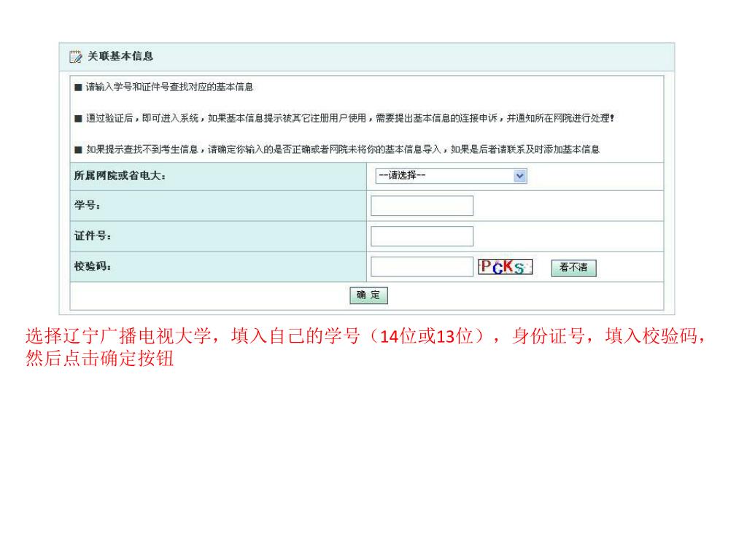Click the 学号 input field

pyautogui.click(x=422, y=206)
